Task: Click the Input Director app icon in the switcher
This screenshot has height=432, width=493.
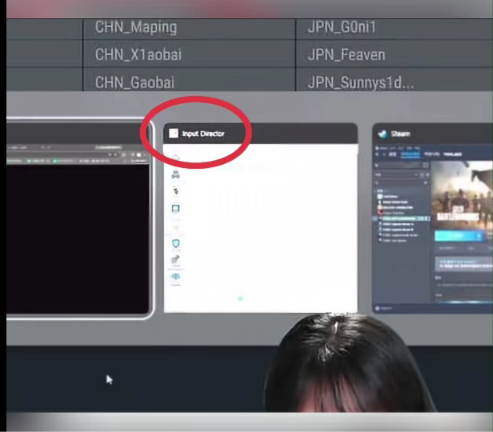Action: tap(173, 133)
